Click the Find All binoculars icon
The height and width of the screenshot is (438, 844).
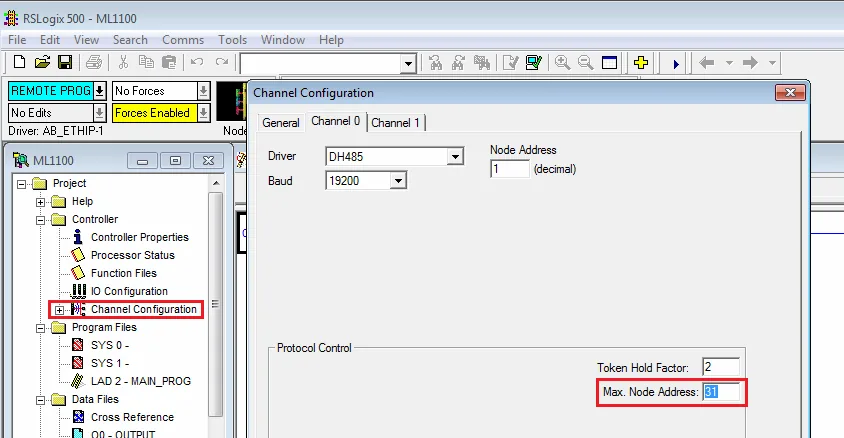point(481,63)
